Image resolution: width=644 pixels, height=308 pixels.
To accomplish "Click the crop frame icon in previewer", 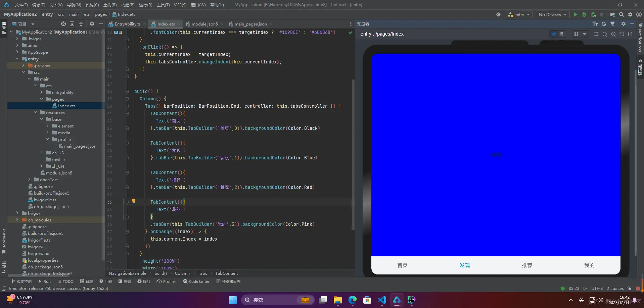I will [x=596, y=34].
